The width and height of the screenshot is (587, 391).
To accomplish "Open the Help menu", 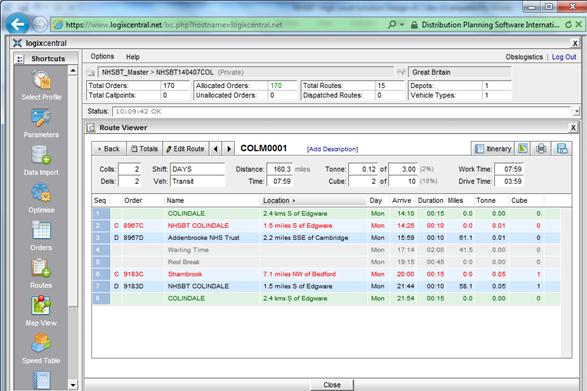I will [x=133, y=57].
